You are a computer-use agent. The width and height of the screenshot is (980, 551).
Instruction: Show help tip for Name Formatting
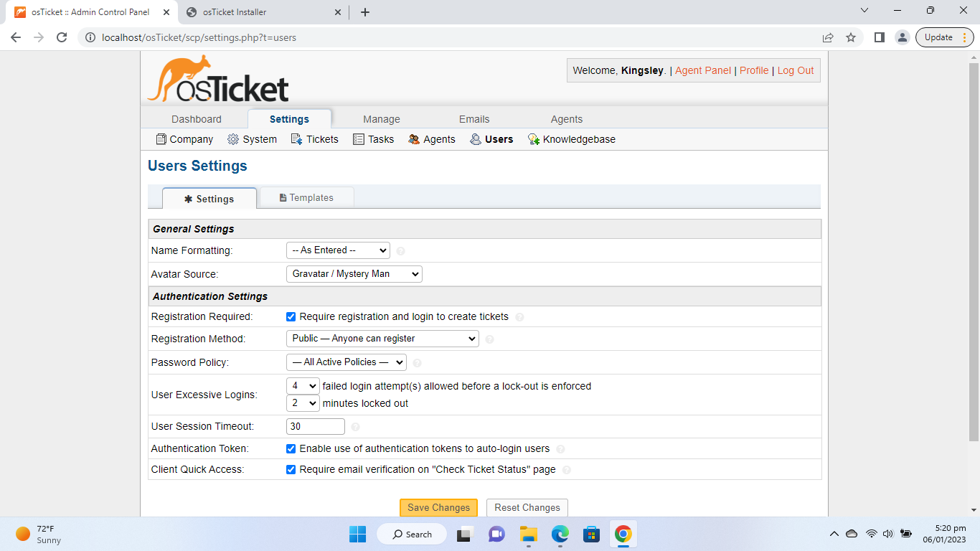tap(401, 251)
